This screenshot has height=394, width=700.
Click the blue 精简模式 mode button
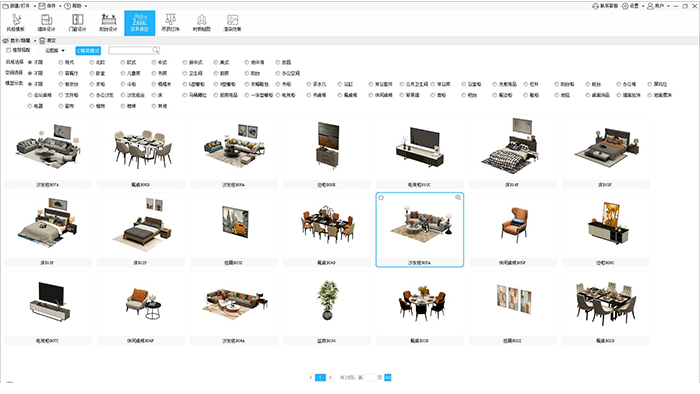[x=88, y=50]
